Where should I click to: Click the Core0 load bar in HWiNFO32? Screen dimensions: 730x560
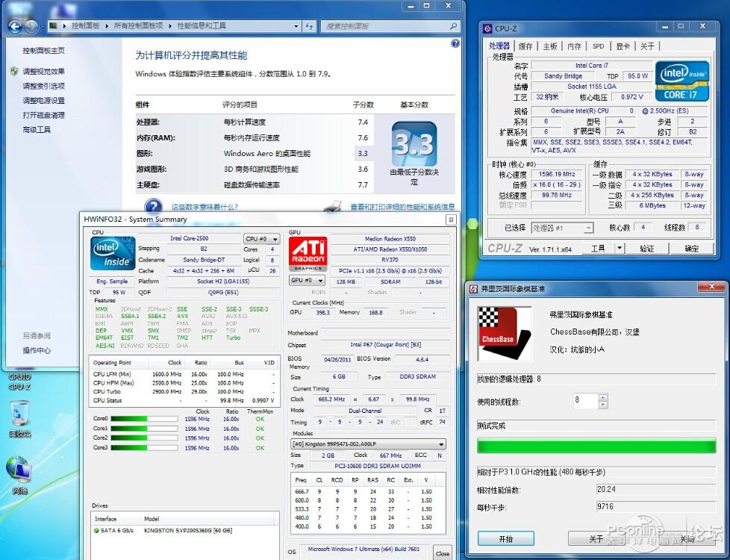pyautogui.click(x=144, y=419)
